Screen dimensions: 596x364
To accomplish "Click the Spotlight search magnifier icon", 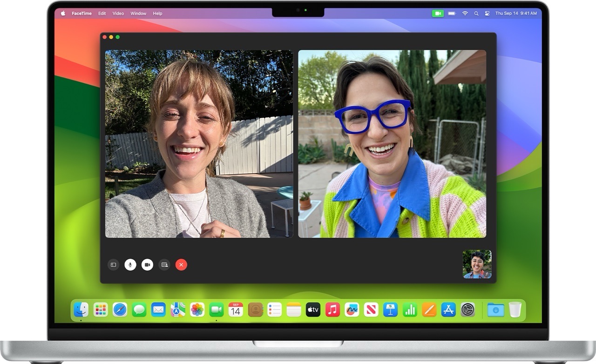I will point(476,13).
